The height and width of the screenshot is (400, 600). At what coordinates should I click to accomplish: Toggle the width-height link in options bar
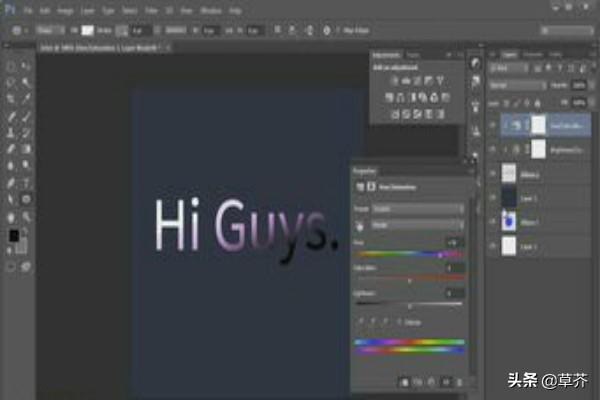(x=229, y=30)
